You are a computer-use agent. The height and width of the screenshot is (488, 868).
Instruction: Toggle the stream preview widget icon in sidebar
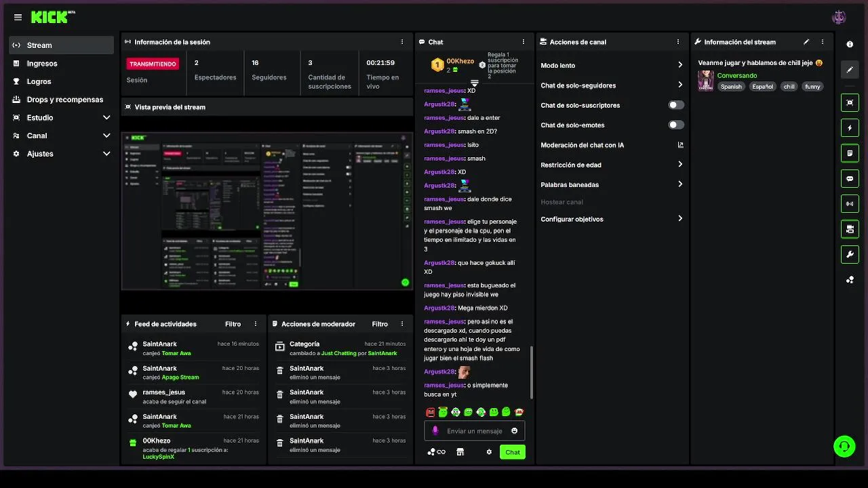pos(850,102)
